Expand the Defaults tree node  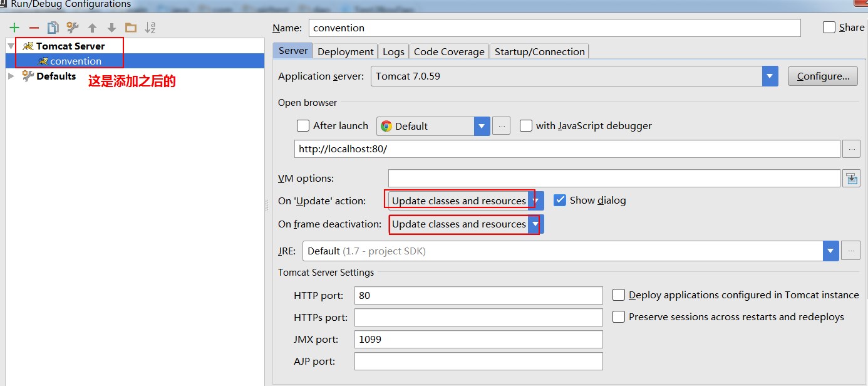[x=11, y=76]
